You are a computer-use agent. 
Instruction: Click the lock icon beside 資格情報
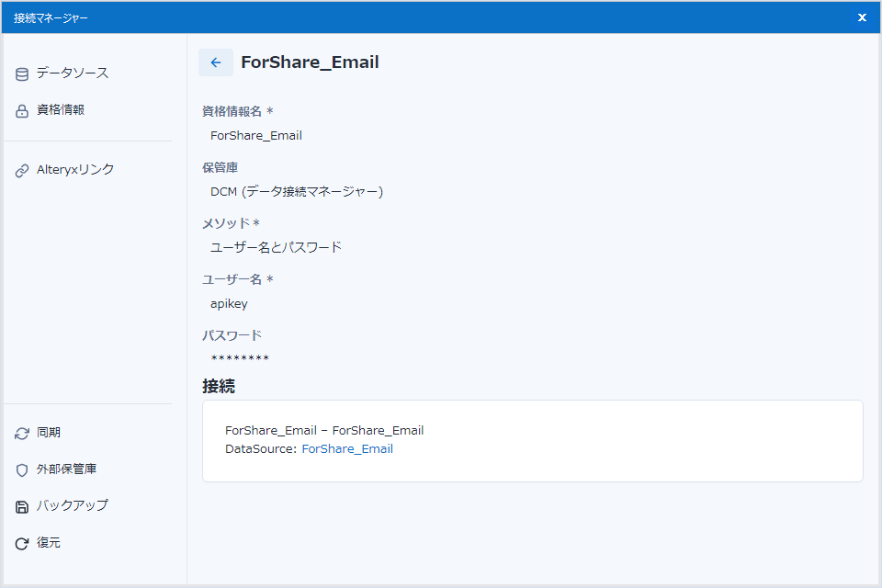click(x=22, y=111)
